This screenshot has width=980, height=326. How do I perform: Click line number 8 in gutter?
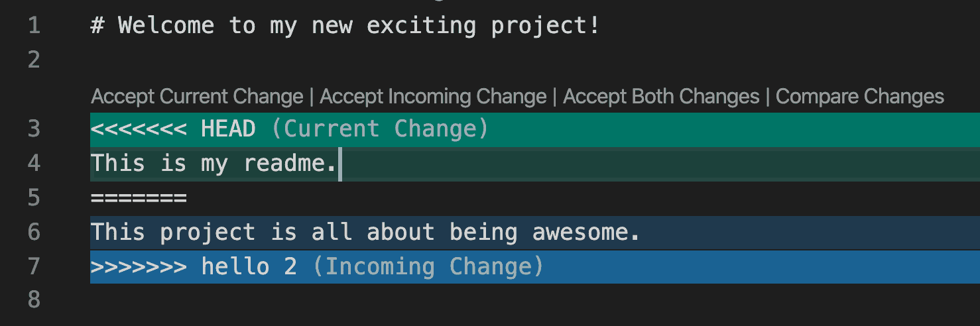pyautogui.click(x=34, y=300)
